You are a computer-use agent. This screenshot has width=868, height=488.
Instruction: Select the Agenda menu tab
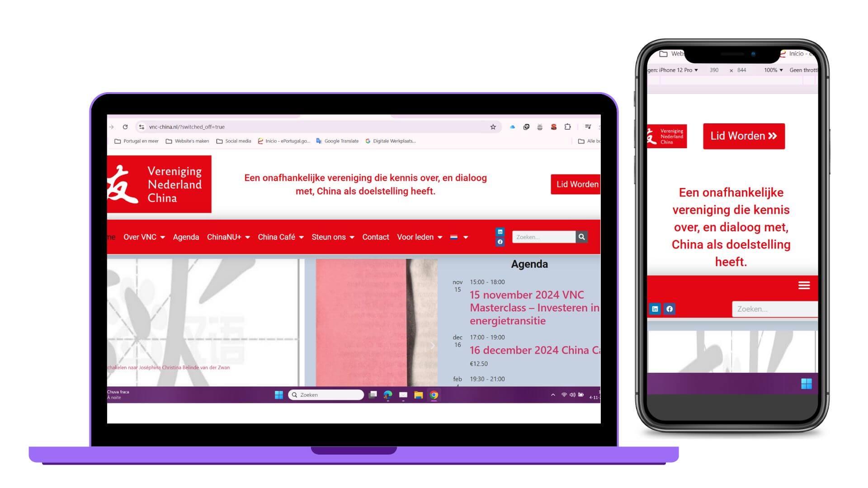click(x=186, y=237)
